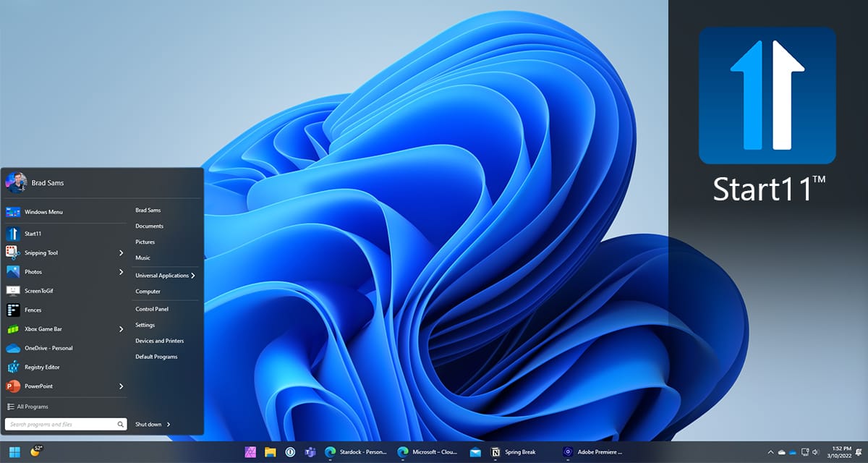Open the weather widget showing 52°

tap(36, 451)
